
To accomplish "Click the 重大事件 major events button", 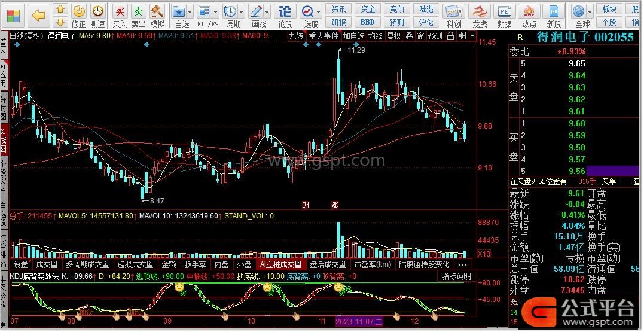I will coord(323,36).
